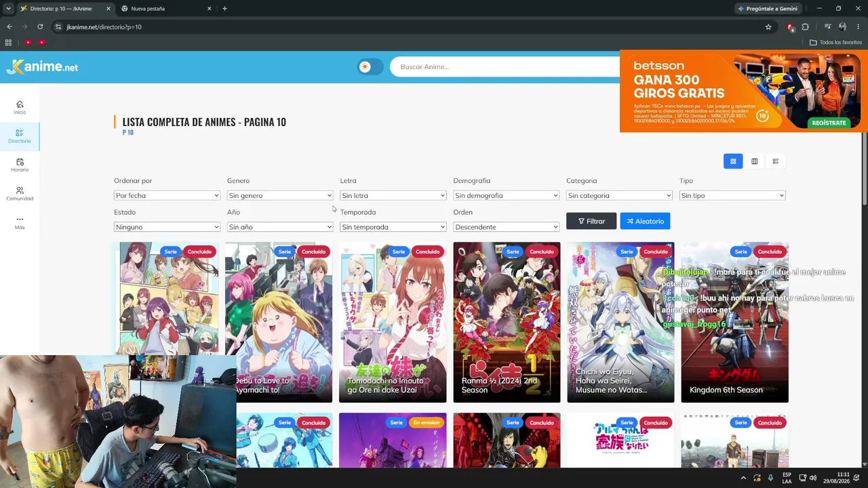Open the Estado dropdown
The image size is (868, 488).
[x=167, y=227]
